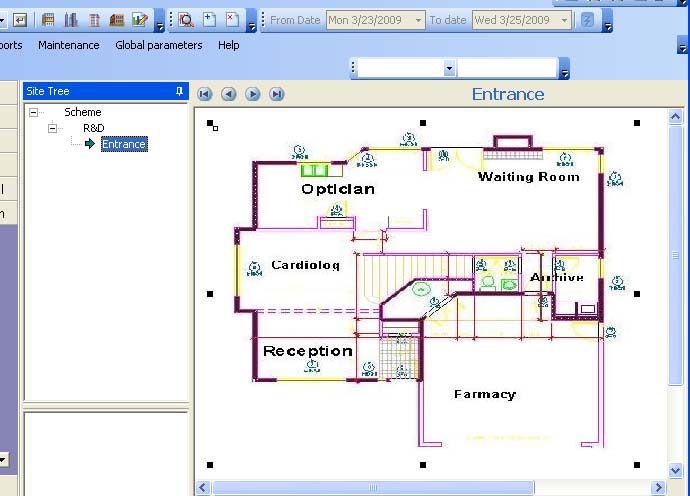Viewport: 690px width, 496px height.
Task: Open the Help menu
Action: tap(229, 45)
